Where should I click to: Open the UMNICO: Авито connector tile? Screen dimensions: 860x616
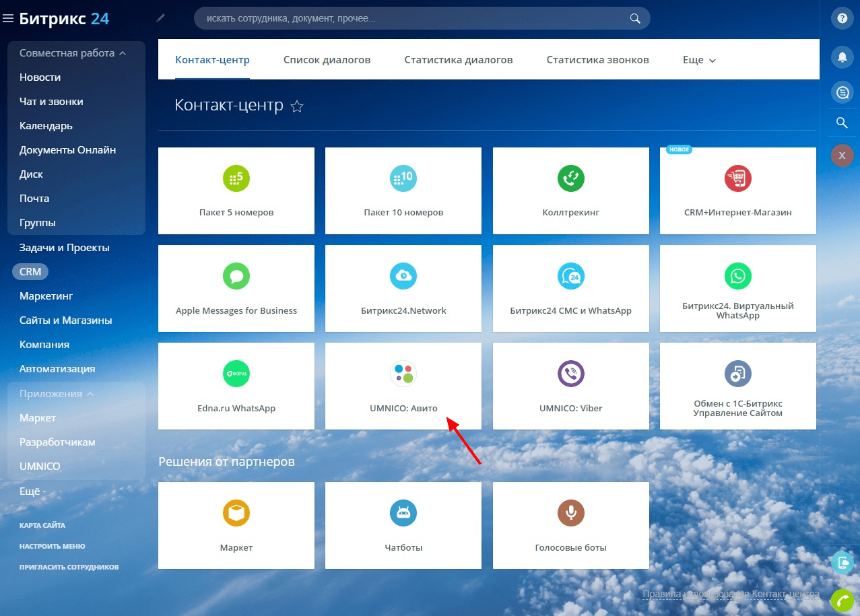point(403,386)
